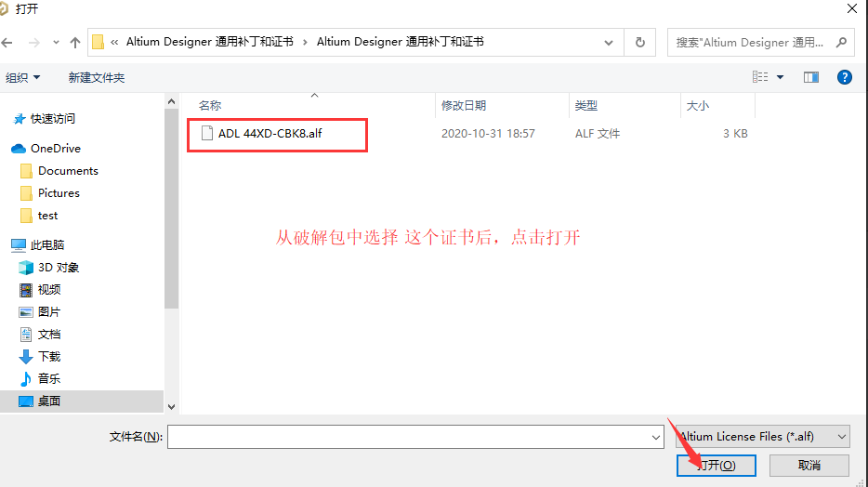Click the sidebar scroll down arrow
Screen dimensions: 868x487
click(x=171, y=407)
